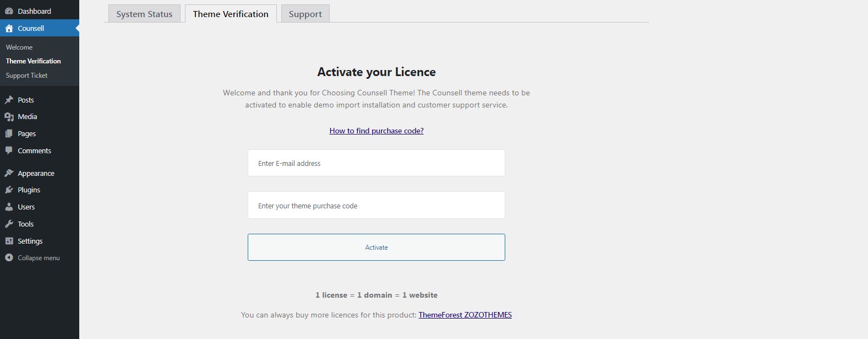
Task: Click the Tools wrench icon
Action: tap(9, 224)
